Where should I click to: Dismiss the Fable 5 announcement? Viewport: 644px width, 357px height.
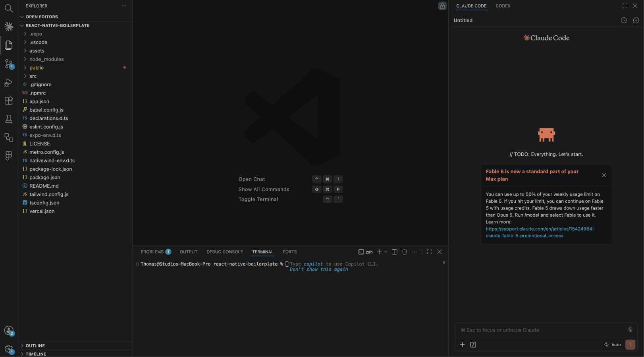pos(604,175)
